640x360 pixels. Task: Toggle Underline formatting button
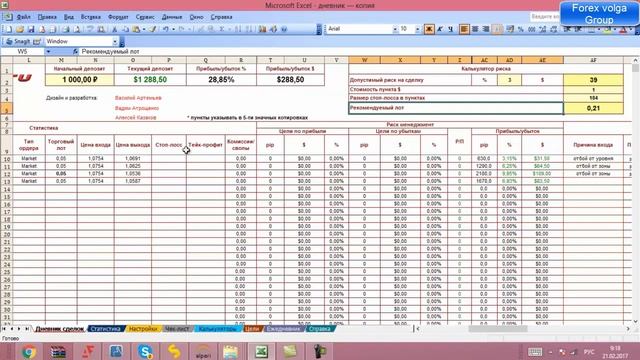coord(451,29)
